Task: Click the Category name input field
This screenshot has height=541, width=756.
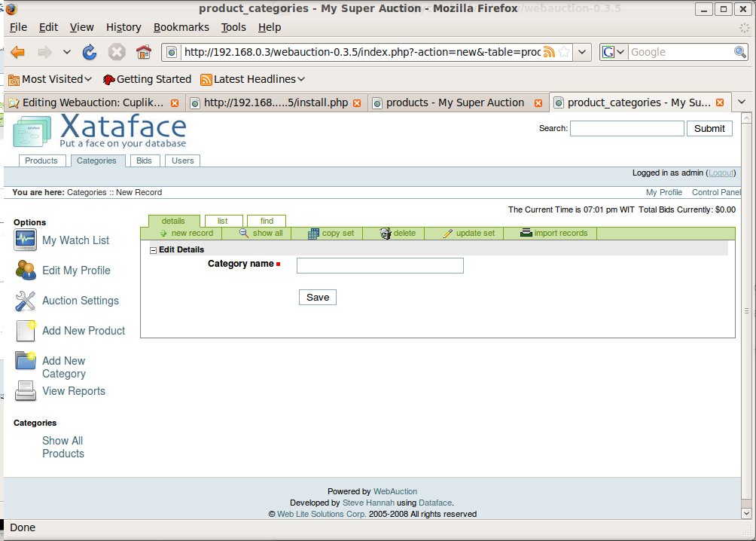Action: click(380, 265)
